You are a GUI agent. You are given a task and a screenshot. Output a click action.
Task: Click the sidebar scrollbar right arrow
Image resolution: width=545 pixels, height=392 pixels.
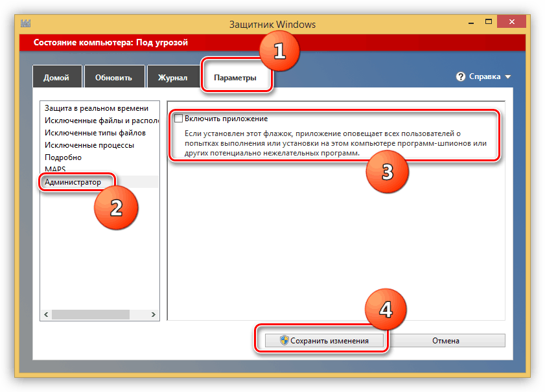click(x=154, y=314)
